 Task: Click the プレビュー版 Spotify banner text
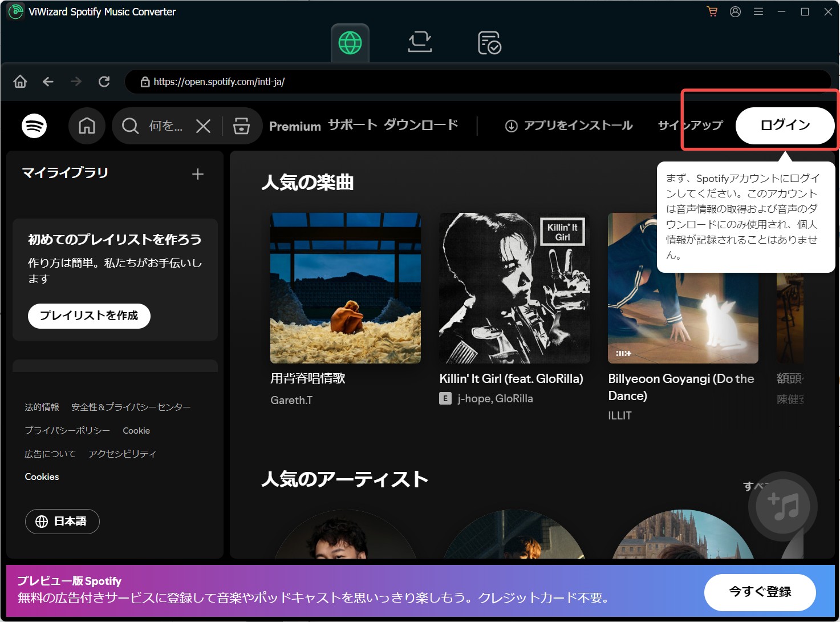point(69,581)
